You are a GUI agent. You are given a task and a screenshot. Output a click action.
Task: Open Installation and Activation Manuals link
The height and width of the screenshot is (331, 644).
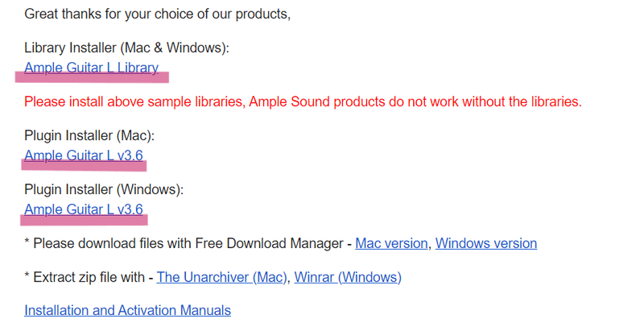click(127, 310)
